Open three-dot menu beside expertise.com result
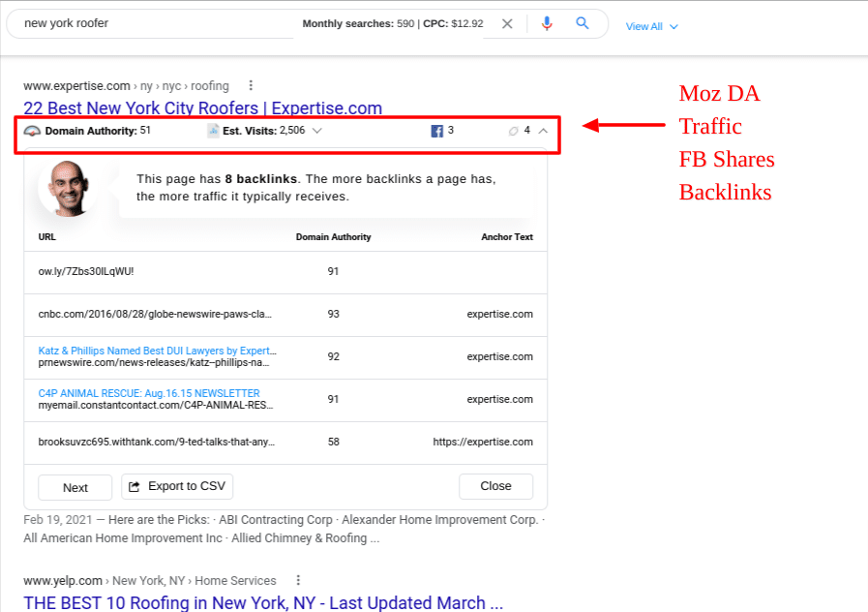This screenshot has width=868, height=612. point(251,85)
